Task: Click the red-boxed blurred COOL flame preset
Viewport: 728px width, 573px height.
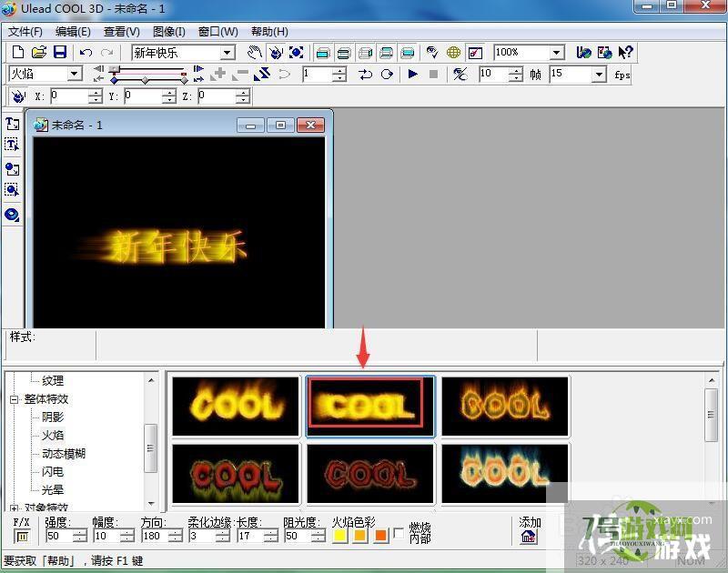Action: coord(370,406)
